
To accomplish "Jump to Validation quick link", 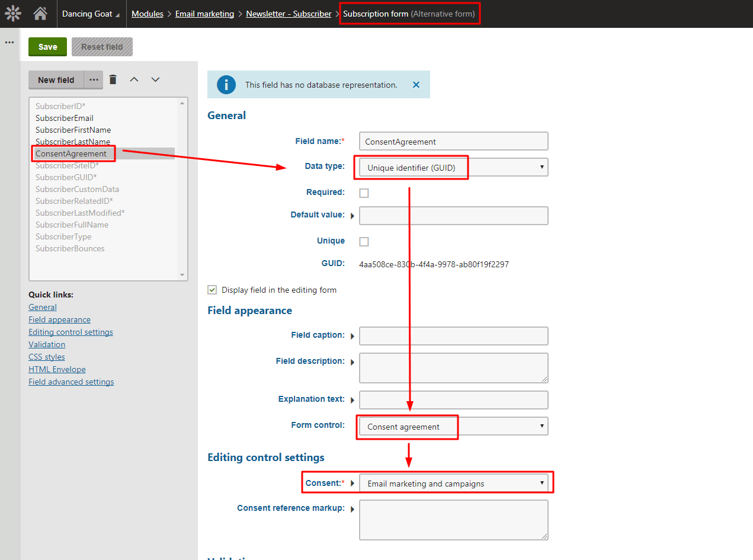I will pos(47,344).
